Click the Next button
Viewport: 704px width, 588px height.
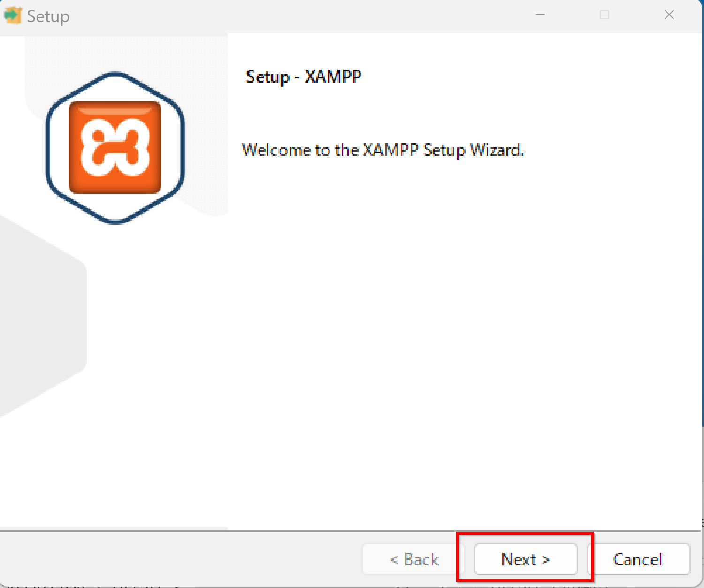click(526, 559)
